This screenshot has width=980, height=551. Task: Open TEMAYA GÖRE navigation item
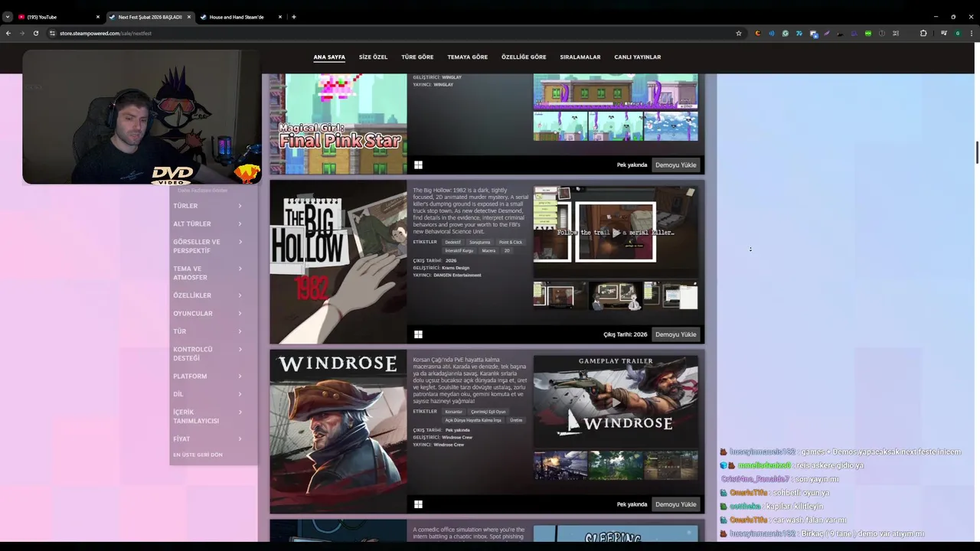pos(468,57)
